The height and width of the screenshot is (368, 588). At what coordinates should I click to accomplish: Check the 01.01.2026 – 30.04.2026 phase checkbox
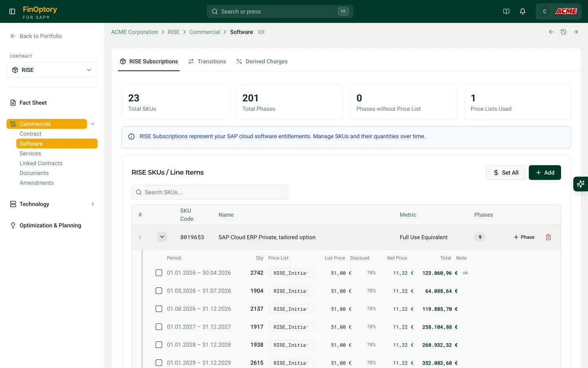tap(159, 273)
